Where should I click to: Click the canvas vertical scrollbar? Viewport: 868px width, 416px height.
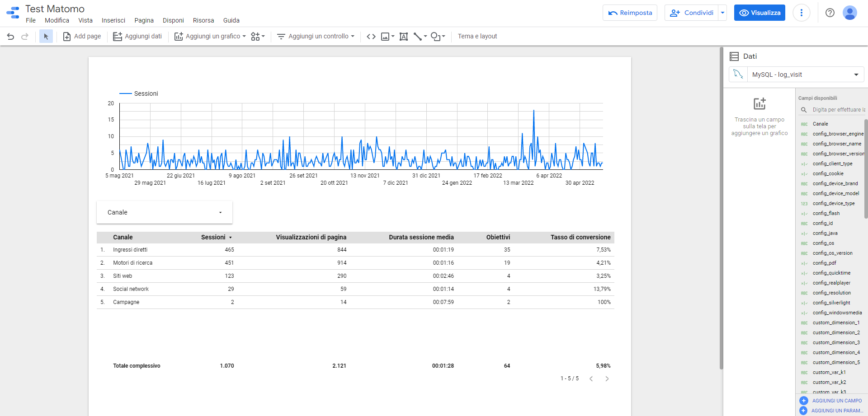(722, 208)
